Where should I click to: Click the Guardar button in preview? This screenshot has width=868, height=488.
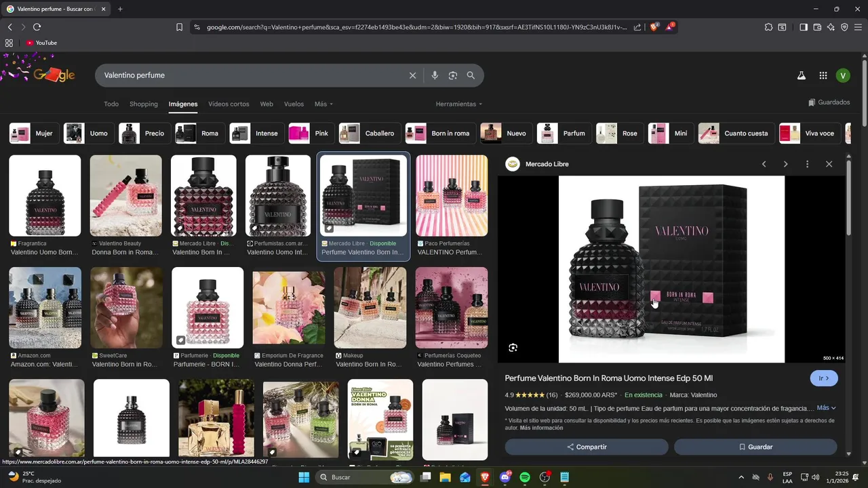[x=755, y=447]
